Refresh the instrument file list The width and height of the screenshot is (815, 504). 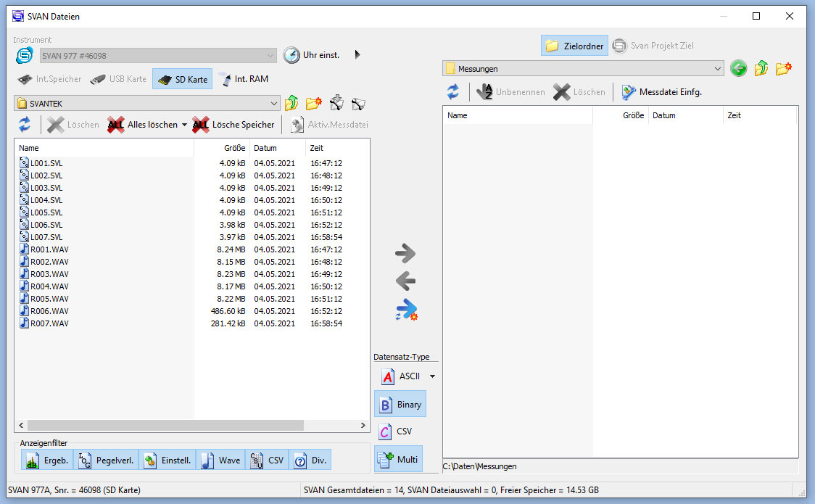click(25, 125)
